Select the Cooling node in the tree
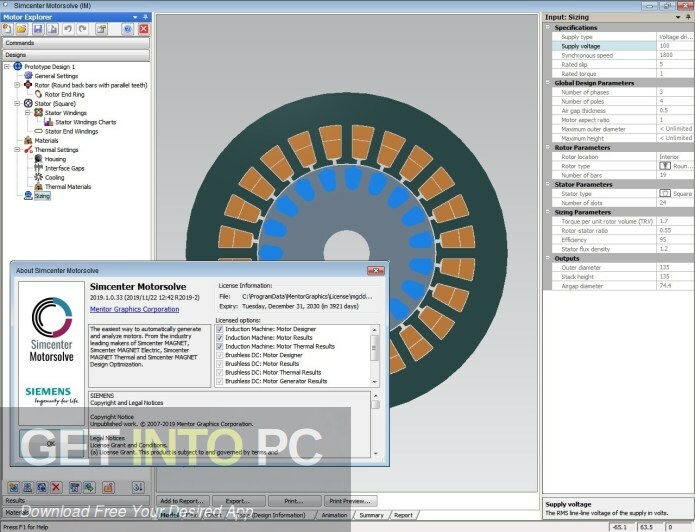 (54, 177)
